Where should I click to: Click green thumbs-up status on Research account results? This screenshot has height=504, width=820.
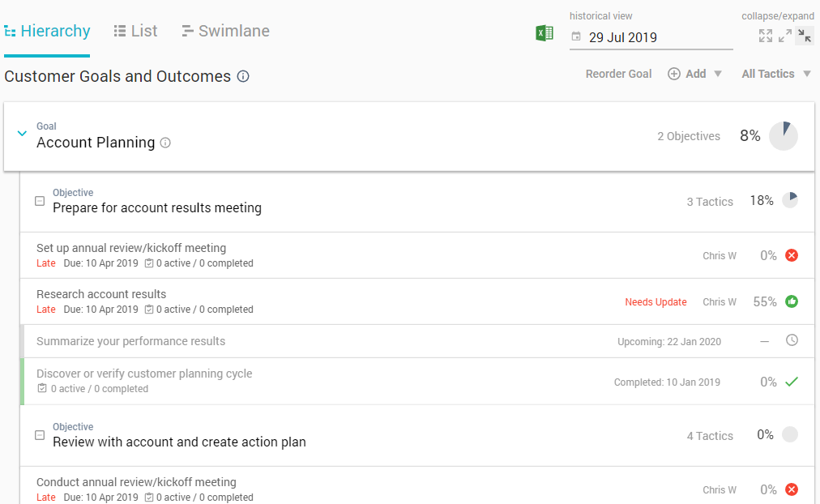(x=792, y=301)
